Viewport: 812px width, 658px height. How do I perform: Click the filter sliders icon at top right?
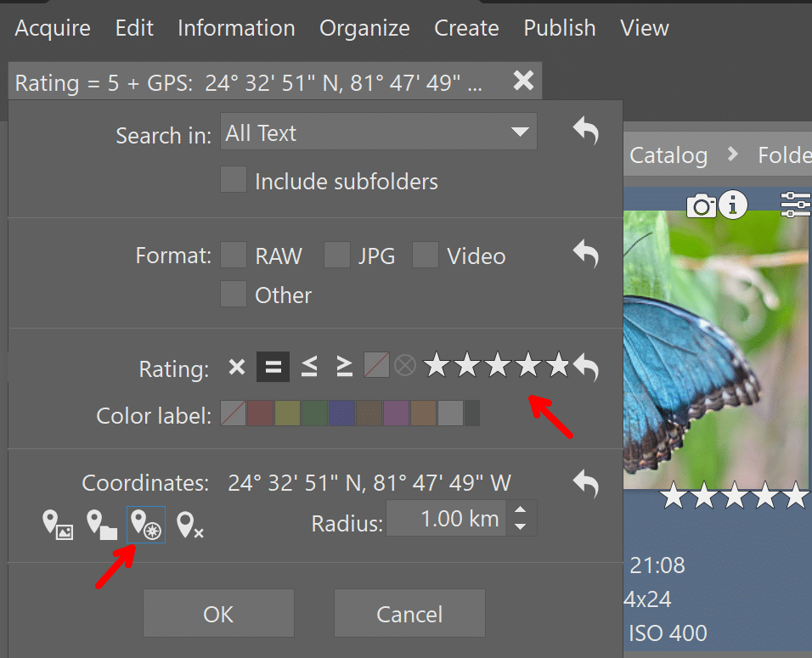[795, 204]
